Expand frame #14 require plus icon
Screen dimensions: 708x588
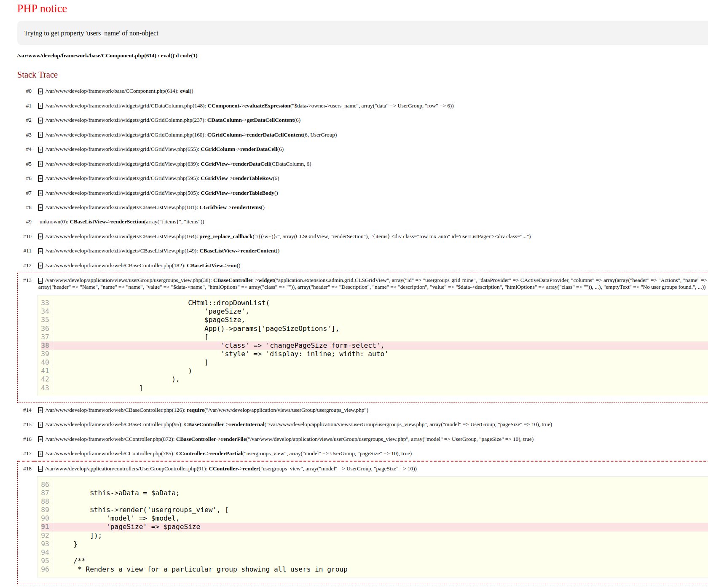click(x=40, y=411)
